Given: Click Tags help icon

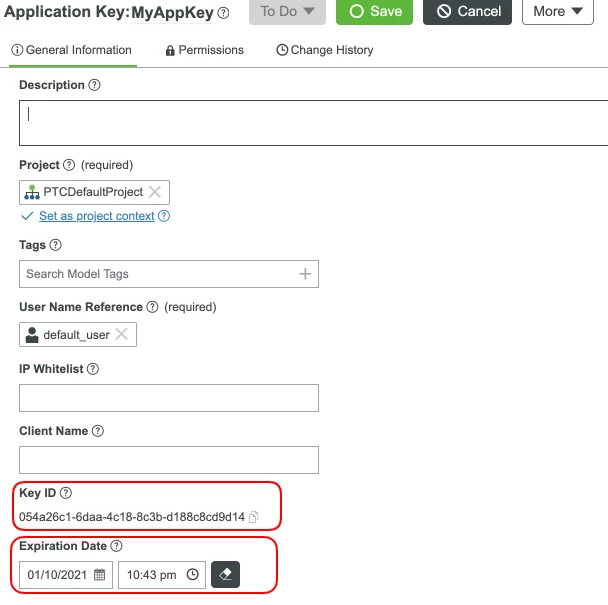Looking at the screenshot, I should click(x=55, y=245).
